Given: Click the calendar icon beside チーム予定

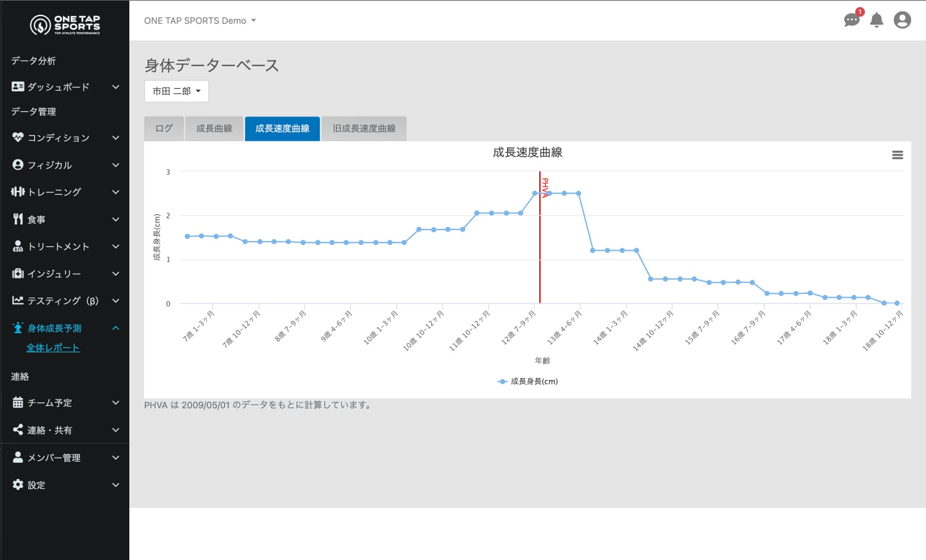Looking at the screenshot, I should pos(18,403).
